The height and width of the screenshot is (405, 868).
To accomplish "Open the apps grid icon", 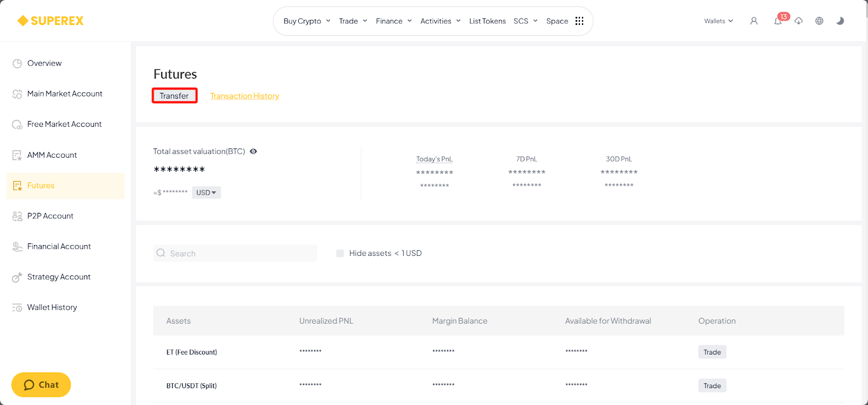I will point(579,21).
